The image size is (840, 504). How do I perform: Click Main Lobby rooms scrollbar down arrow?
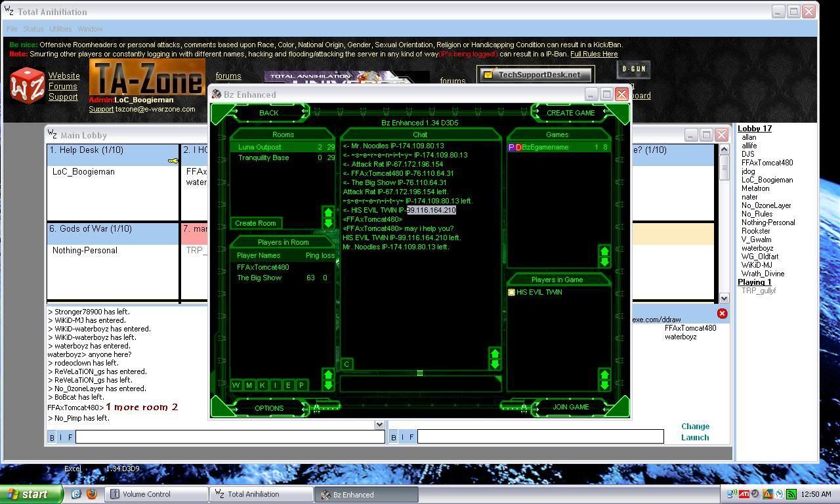coord(724,298)
